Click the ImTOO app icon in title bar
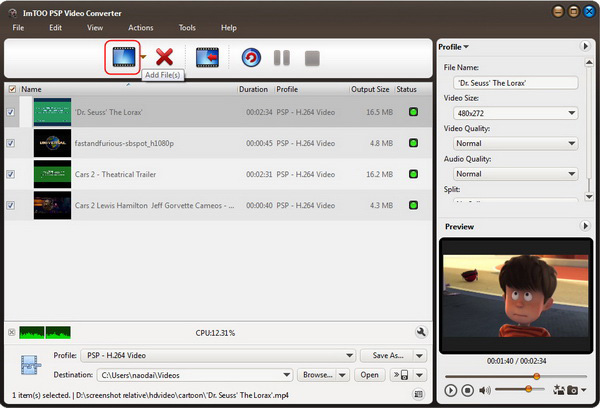Image resolution: width=600 pixels, height=408 pixels. [13, 13]
